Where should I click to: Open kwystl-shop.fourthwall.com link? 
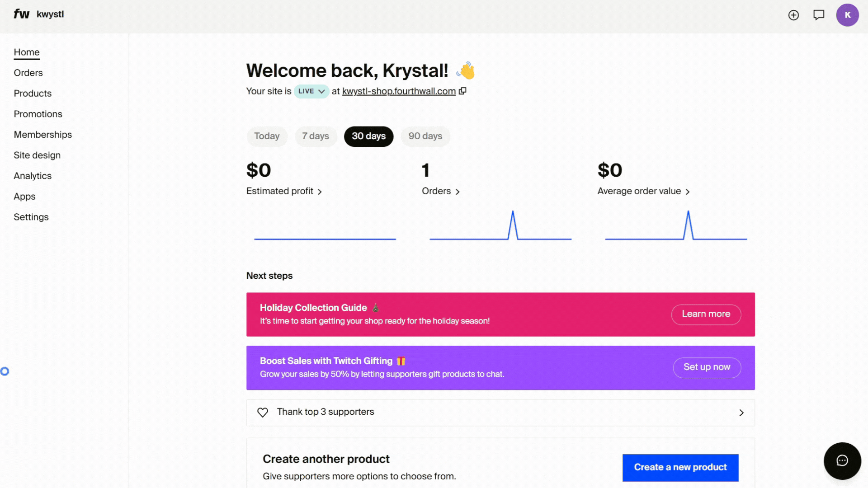[399, 91]
